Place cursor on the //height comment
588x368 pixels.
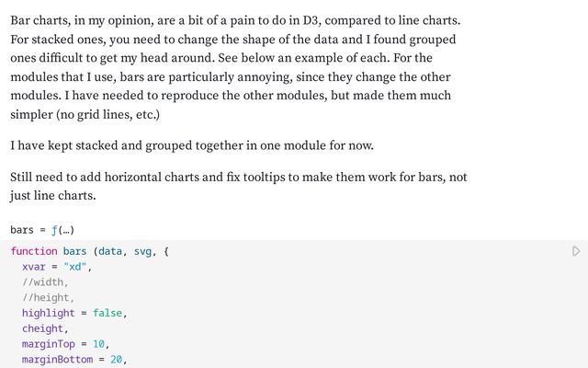click(x=48, y=298)
